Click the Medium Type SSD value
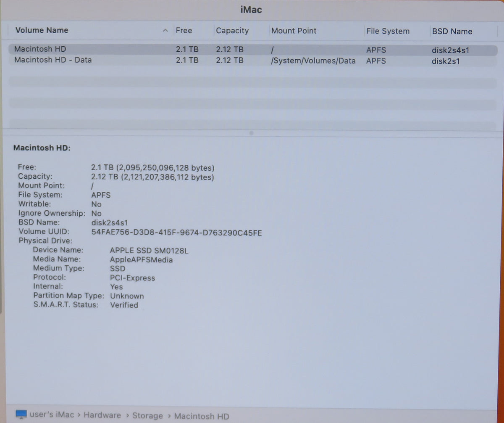Image resolution: width=504 pixels, height=423 pixels. 117,269
